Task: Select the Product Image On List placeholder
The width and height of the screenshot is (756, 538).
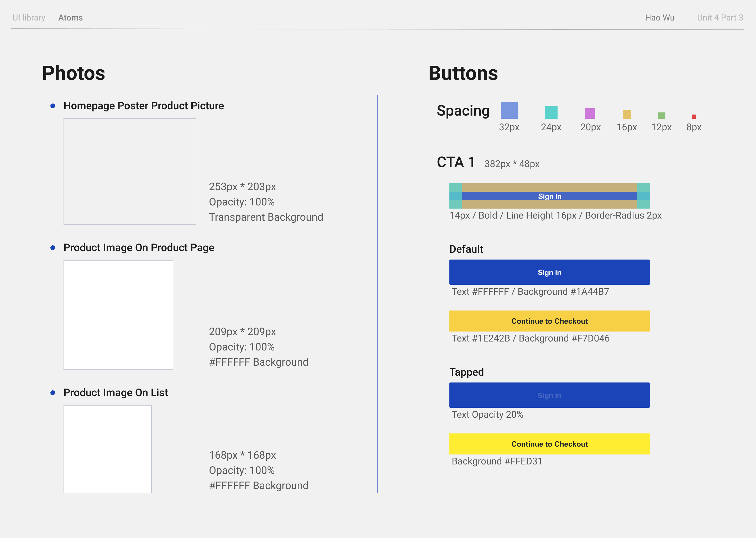Action: click(108, 449)
